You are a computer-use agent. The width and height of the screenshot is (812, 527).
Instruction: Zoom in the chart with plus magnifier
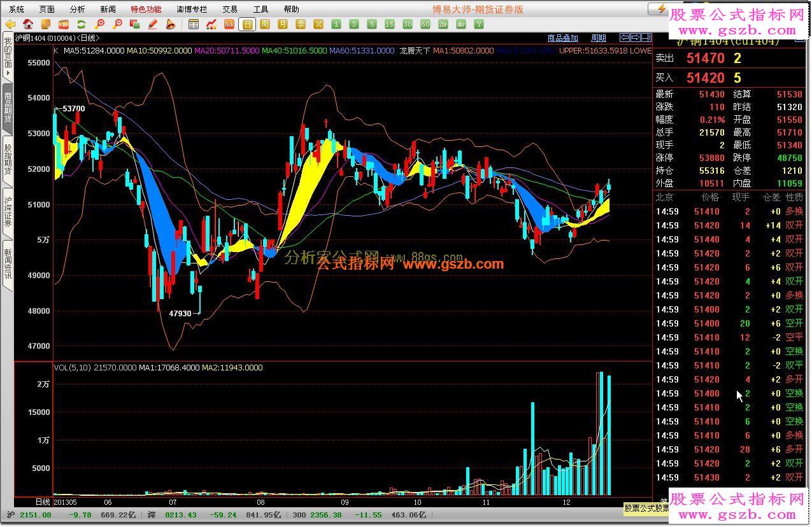click(99, 24)
